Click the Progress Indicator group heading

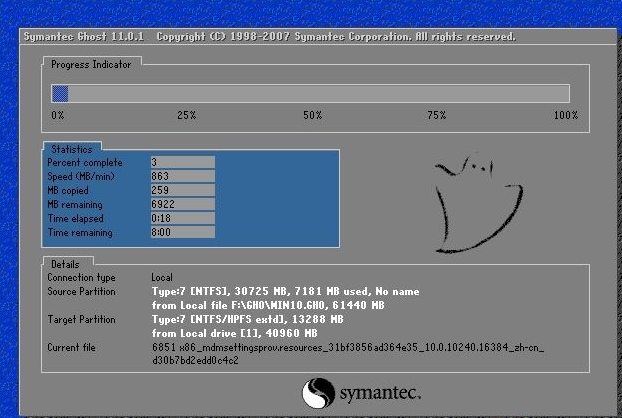click(x=90, y=64)
